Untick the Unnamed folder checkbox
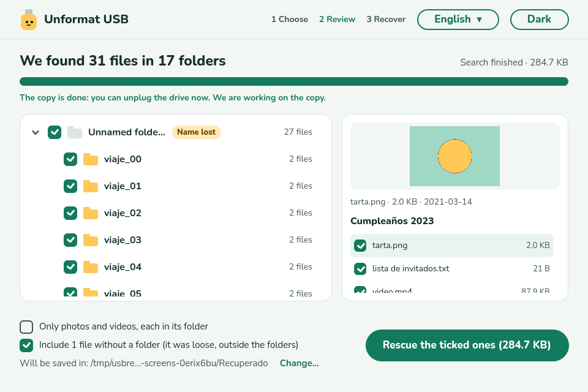Viewport: 588px width, 392px height. click(55, 132)
